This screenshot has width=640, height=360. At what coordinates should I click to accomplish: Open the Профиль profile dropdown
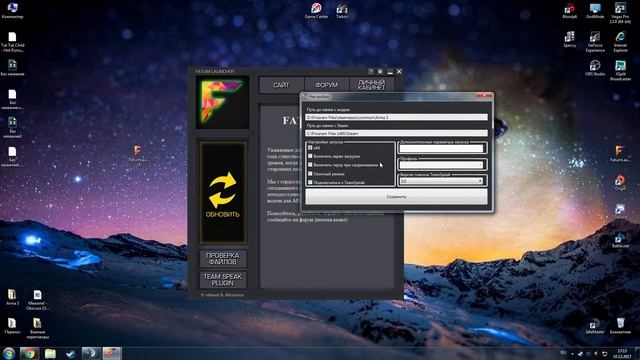point(441,165)
